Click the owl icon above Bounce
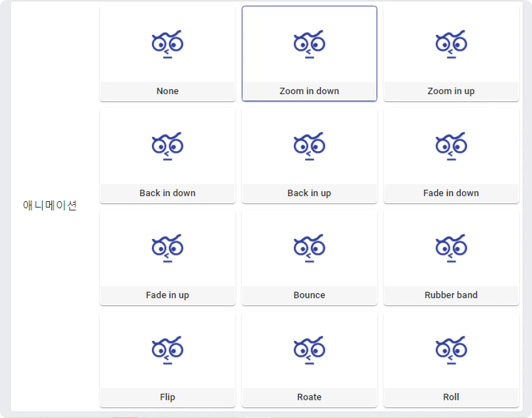 pyautogui.click(x=309, y=248)
